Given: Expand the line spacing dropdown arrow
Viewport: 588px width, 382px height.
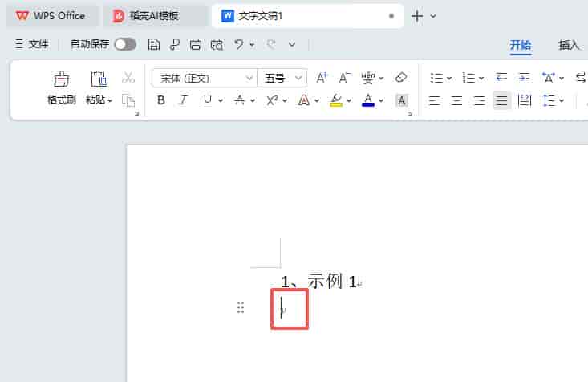Looking at the screenshot, I should click(x=562, y=100).
